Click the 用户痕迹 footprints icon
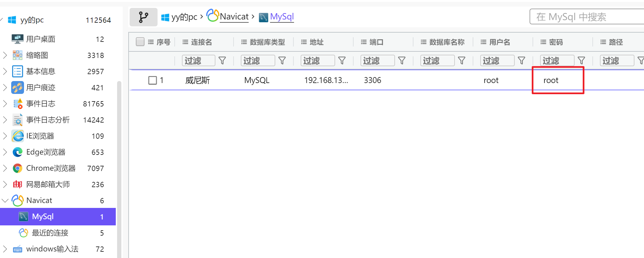This screenshot has height=258, width=644. [17, 87]
